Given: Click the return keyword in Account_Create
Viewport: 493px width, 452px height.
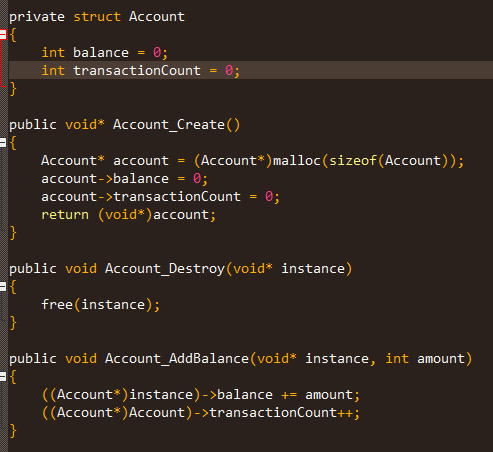Looking at the screenshot, I should [65, 215].
